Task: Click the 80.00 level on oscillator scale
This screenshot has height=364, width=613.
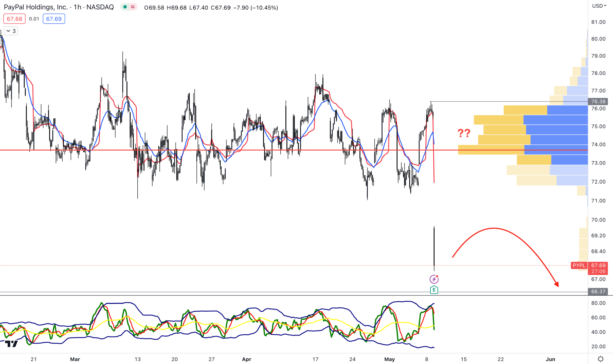Action: pyautogui.click(x=598, y=303)
